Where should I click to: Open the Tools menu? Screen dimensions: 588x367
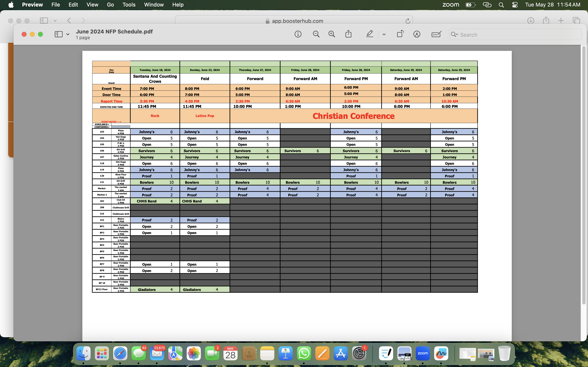point(129,5)
